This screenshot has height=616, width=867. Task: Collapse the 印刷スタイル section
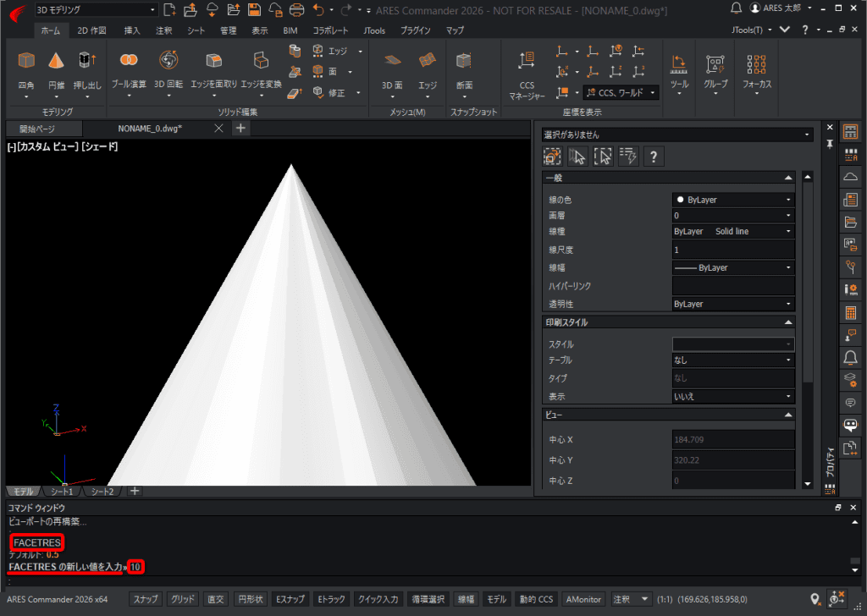coord(788,322)
